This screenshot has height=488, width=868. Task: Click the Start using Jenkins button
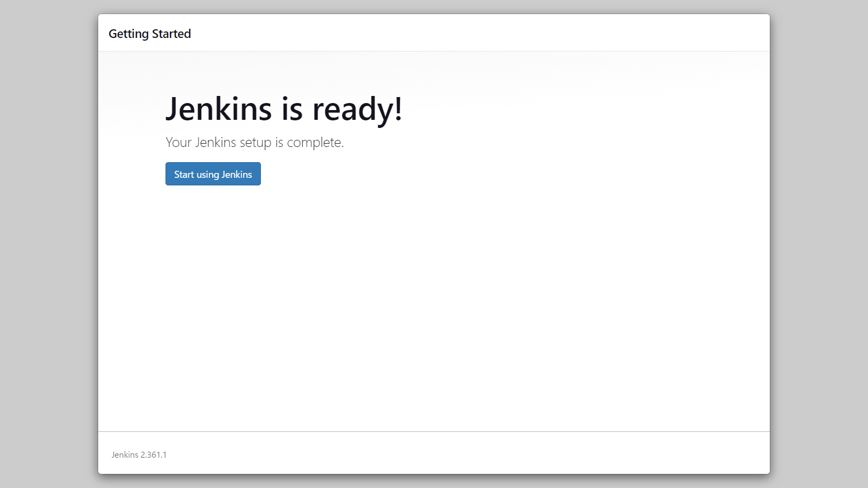tap(213, 174)
